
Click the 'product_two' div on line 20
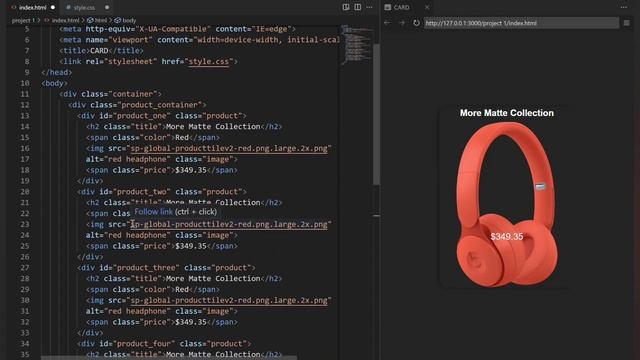coord(162,192)
